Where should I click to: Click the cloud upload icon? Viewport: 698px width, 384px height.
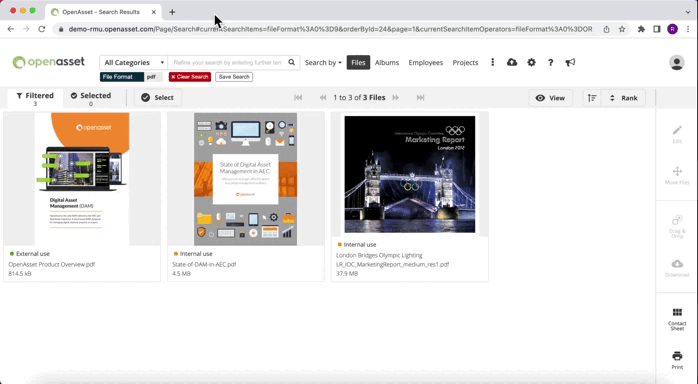coord(512,62)
